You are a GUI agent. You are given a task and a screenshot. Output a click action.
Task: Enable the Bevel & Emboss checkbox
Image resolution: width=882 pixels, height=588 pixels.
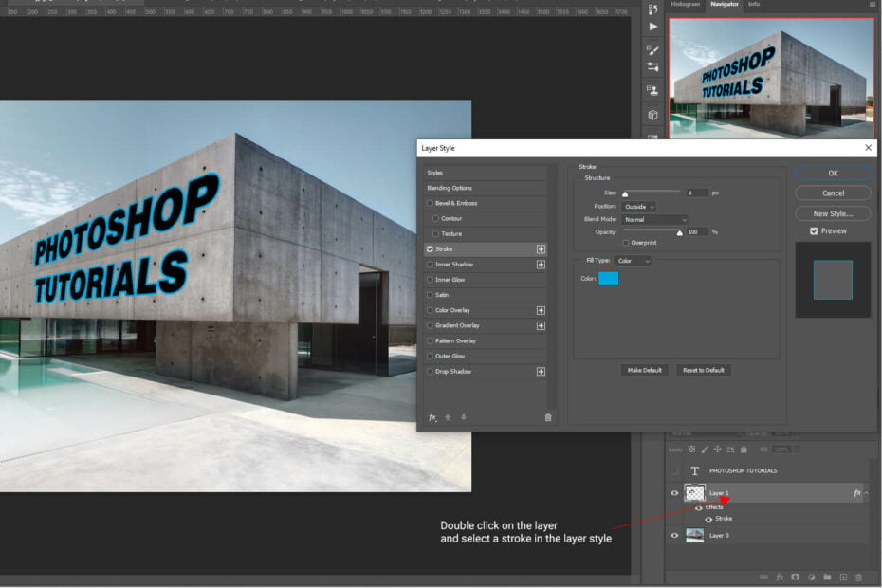429,202
